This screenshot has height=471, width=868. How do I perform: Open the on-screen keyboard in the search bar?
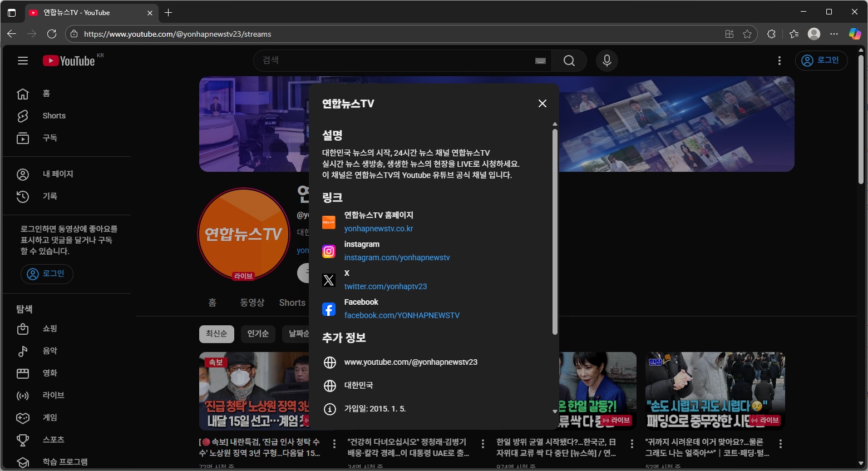[540, 61]
